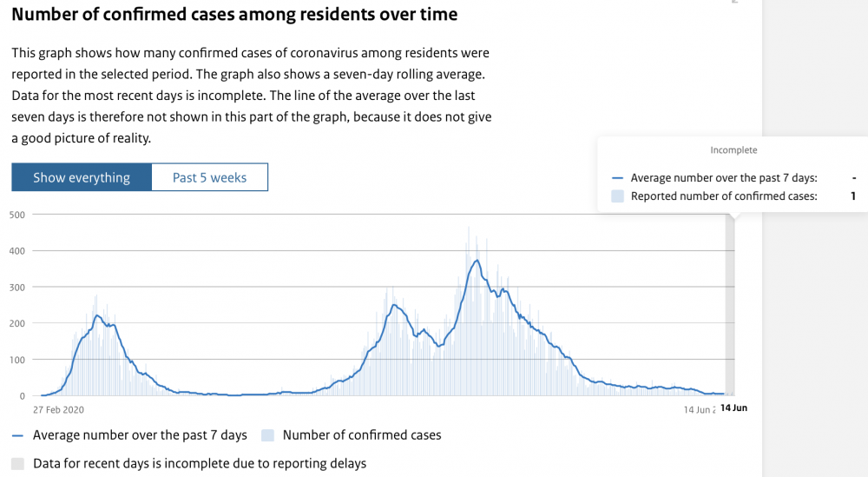Click the note about incomplete data due to reporting delays
The width and height of the screenshot is (868, 477).
click(x=200, y=463)
